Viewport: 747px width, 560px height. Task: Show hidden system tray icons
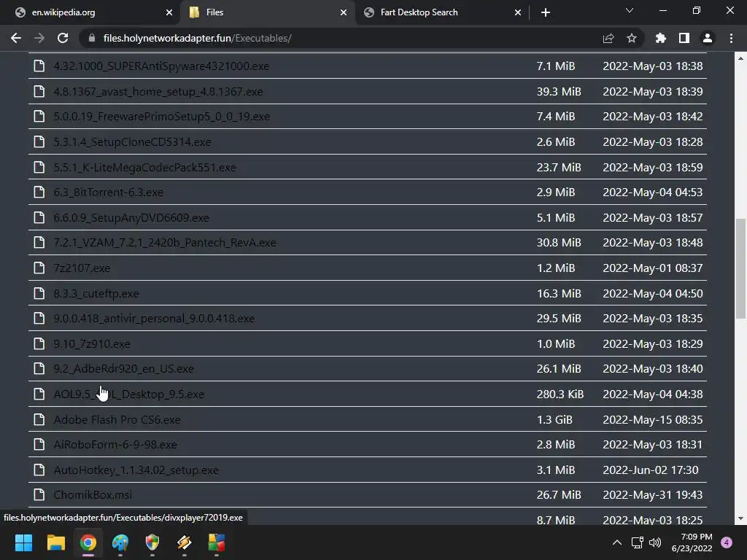tap(617, 542)
